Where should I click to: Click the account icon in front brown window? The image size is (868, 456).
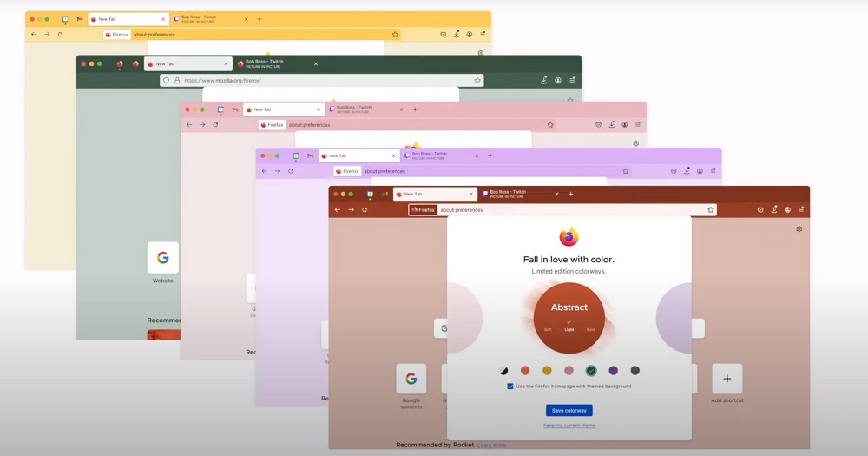point(787,210)
